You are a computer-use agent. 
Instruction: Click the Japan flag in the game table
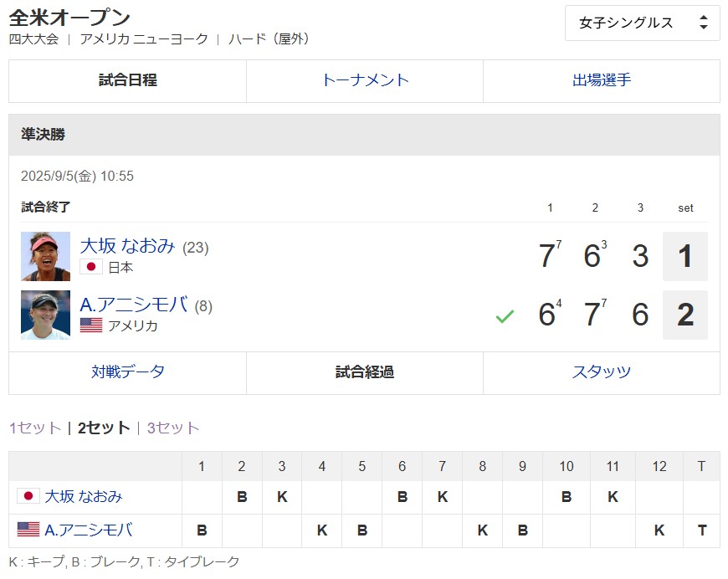tap(28, 496)
